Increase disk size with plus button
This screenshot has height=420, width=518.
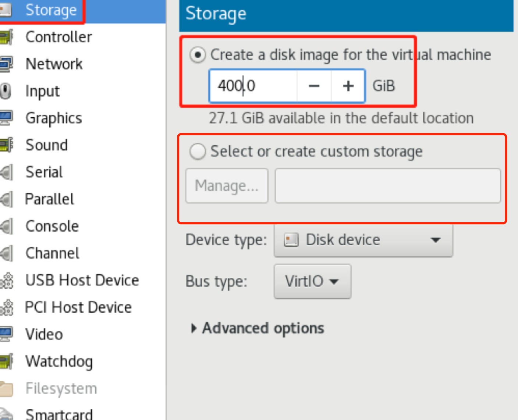[x=348, y=86]
